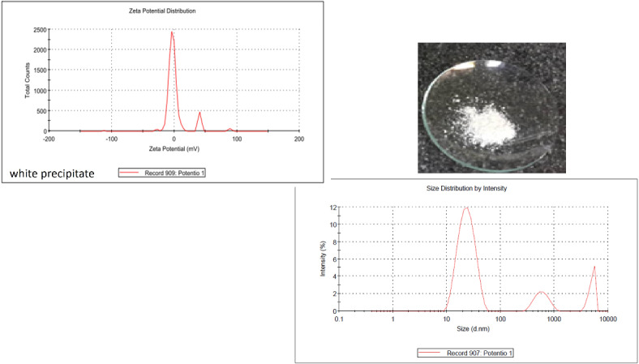Click the 10000 tick on size axis
This screenshot has height=364, width=639.
click(608, 319)
